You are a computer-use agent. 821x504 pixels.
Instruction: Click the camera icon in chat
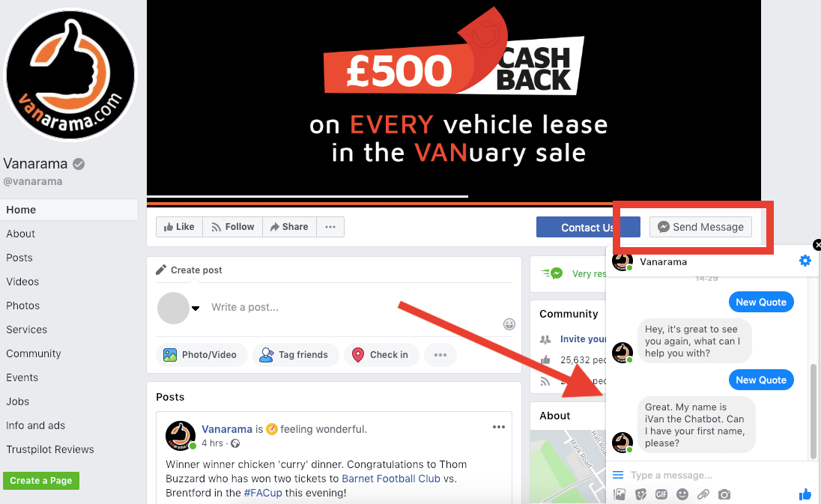coord(724,494)
